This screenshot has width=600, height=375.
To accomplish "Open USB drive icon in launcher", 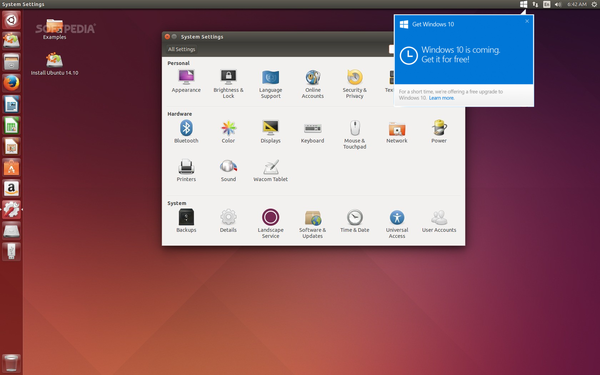I will (11, 251).
